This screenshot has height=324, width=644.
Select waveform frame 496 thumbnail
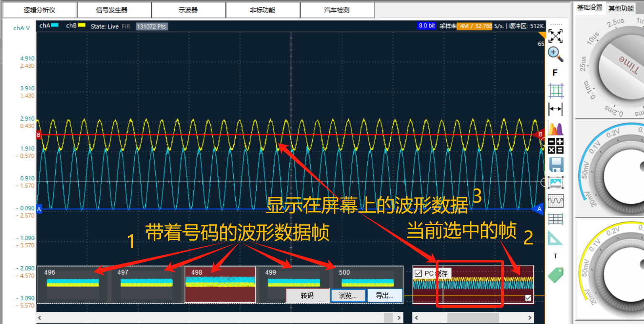tap(72, 284)
